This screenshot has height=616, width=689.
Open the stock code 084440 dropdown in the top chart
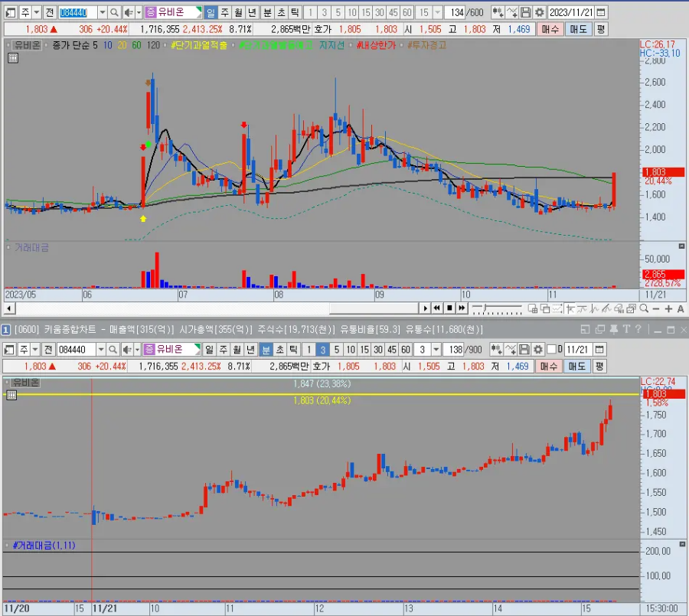tap(102, 12)
